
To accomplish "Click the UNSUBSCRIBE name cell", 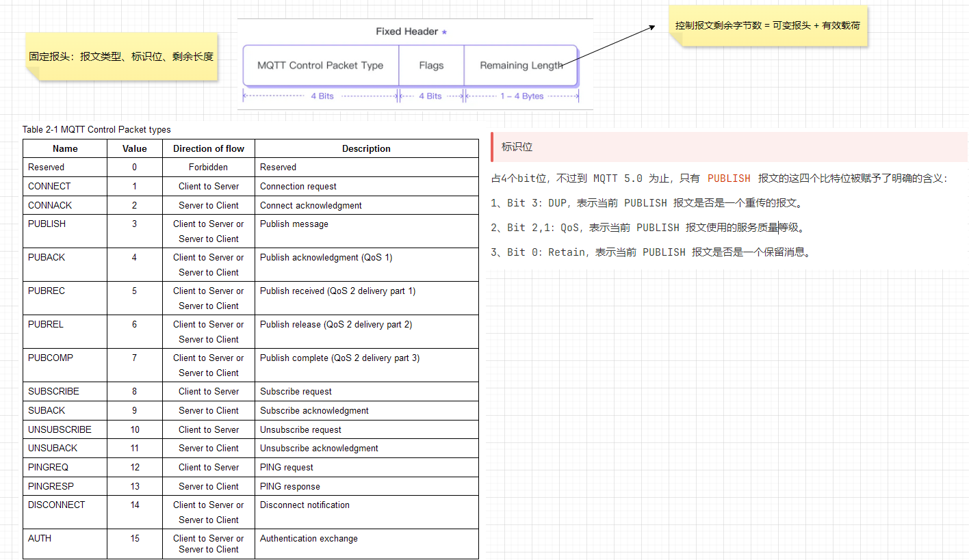I will (x=65, y=429).
